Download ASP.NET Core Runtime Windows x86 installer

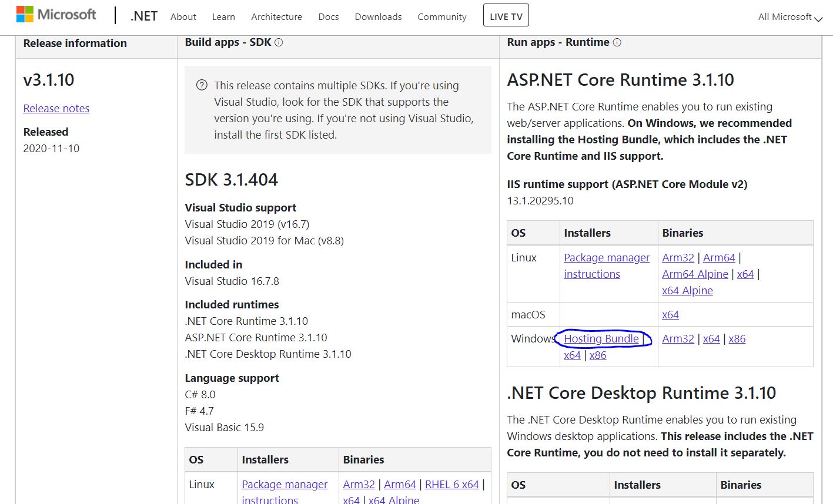[598, 355]
